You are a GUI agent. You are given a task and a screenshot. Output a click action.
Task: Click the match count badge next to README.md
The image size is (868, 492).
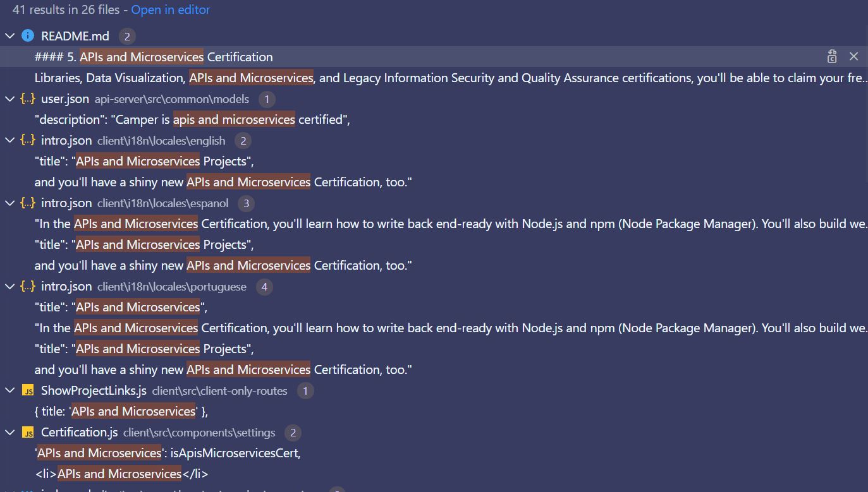pyautogui.click(x=127, y=36)
